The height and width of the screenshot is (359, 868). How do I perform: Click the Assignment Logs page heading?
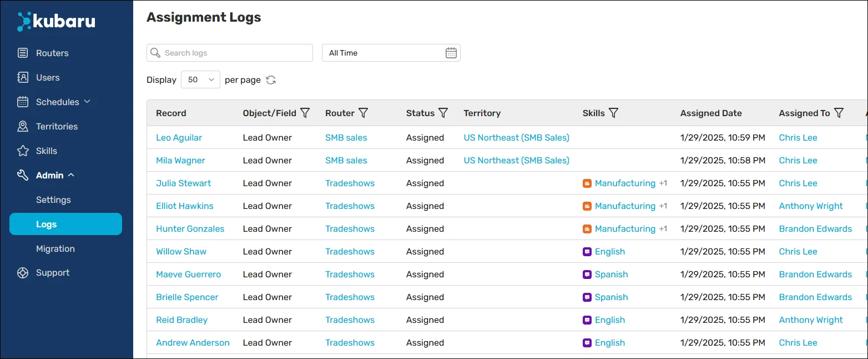(x=204, y=18)
